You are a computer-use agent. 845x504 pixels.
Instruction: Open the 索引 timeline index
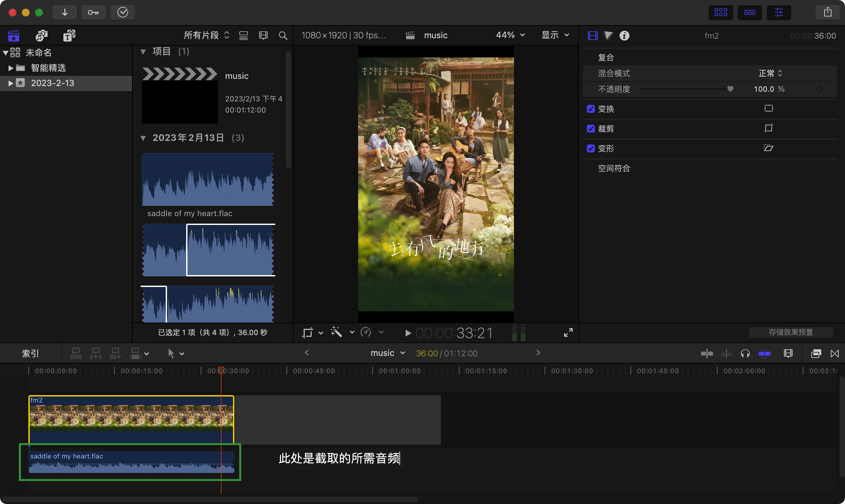(x=31, y=353)
